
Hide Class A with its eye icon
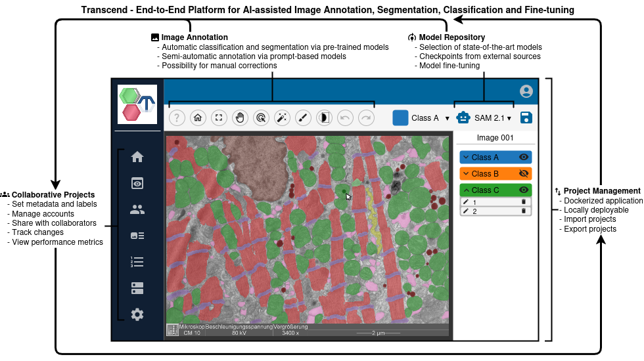tap(524, 158)
